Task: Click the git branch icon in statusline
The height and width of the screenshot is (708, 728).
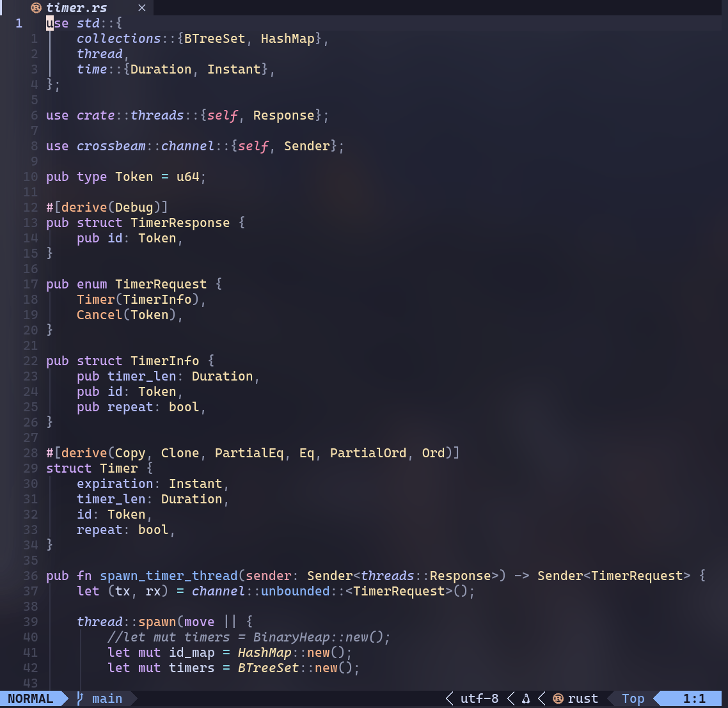Action: [80, 698]
